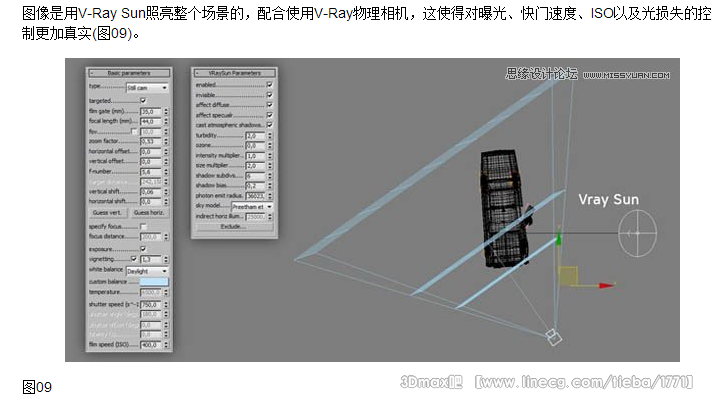Open the camera type dropdown showing Still cam
722x399 pixels.
tap(147, 87)
